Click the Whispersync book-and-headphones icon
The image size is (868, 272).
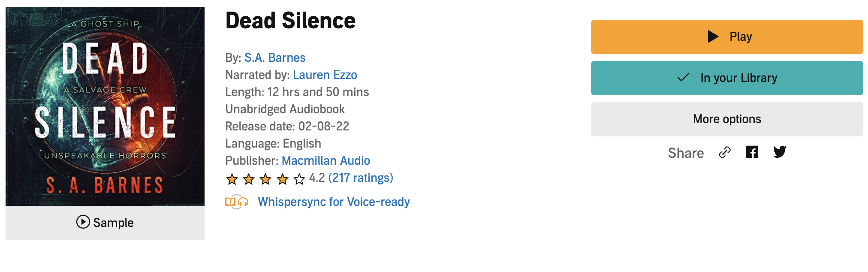(x=237, y=202)
